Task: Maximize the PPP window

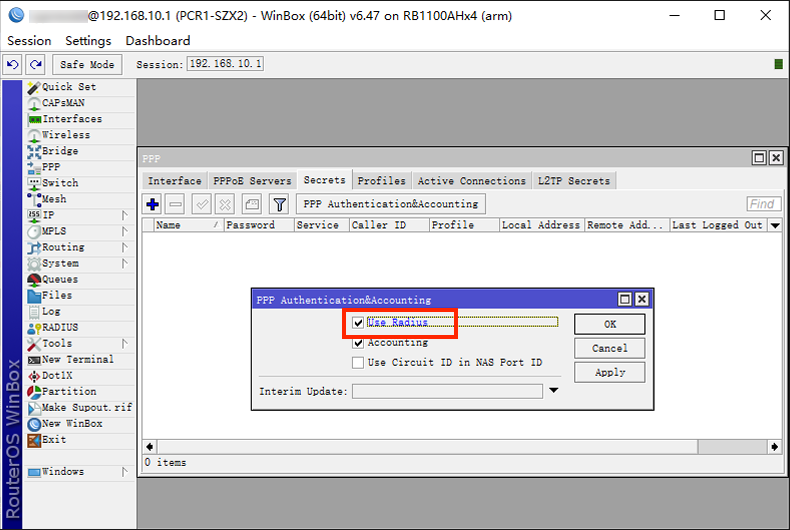Action: coord(759,158)
